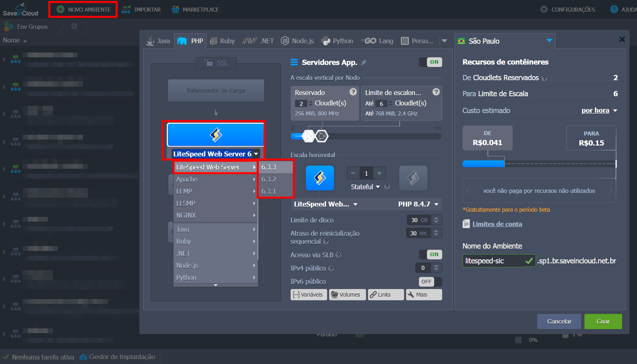Expand the NGINX submenu
The width and height of the screenshot is (637, 364).
click(216, 215)
